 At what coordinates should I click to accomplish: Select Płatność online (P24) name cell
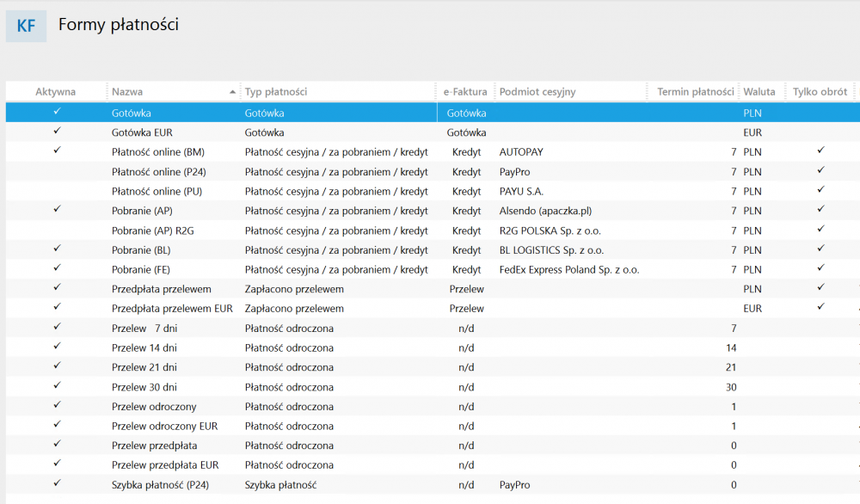pos(159,172)
